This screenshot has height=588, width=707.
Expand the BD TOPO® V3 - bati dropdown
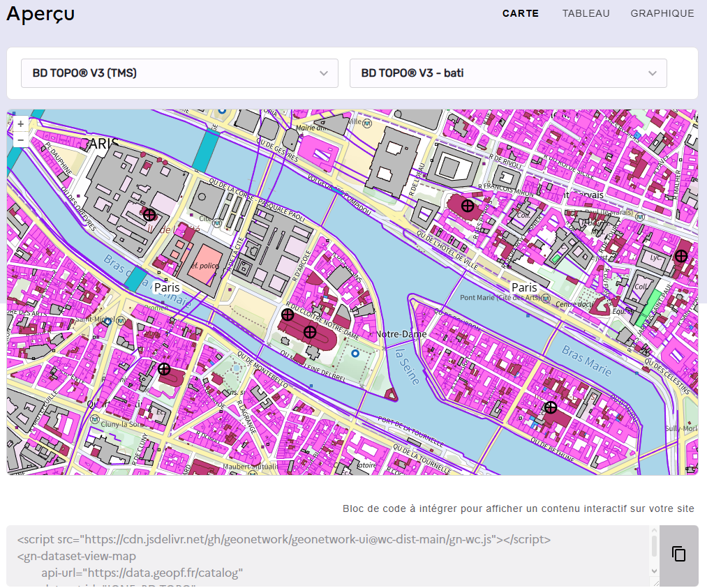point(508,73)
